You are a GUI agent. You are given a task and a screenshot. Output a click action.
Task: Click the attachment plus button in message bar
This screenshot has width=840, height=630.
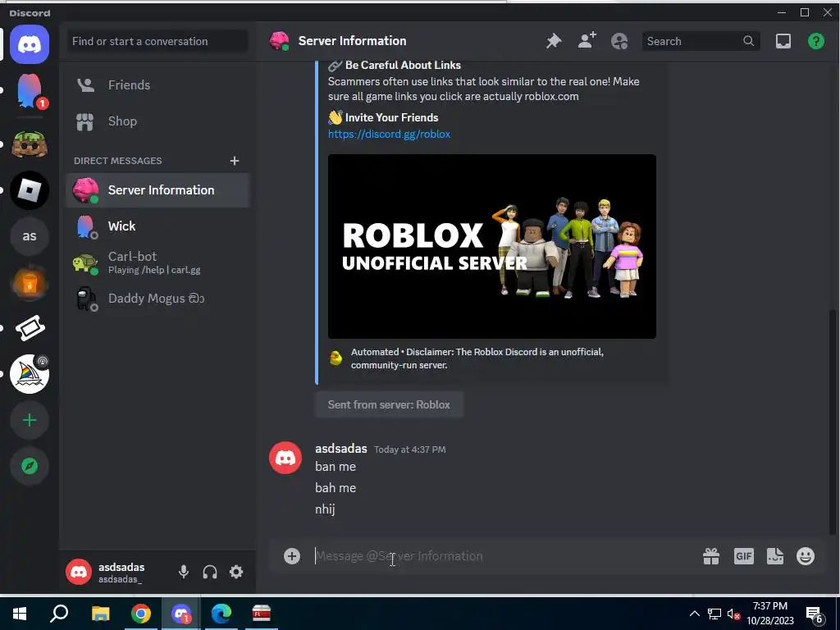[292, 556]
